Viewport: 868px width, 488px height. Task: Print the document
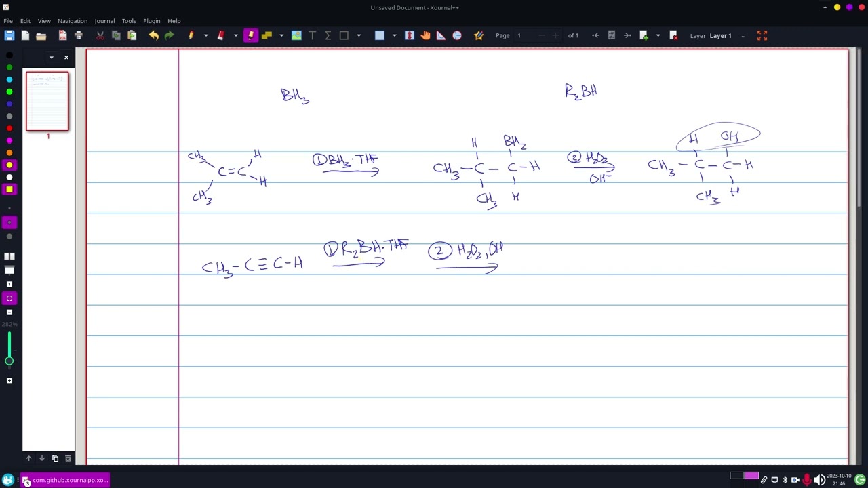(79, 35)
